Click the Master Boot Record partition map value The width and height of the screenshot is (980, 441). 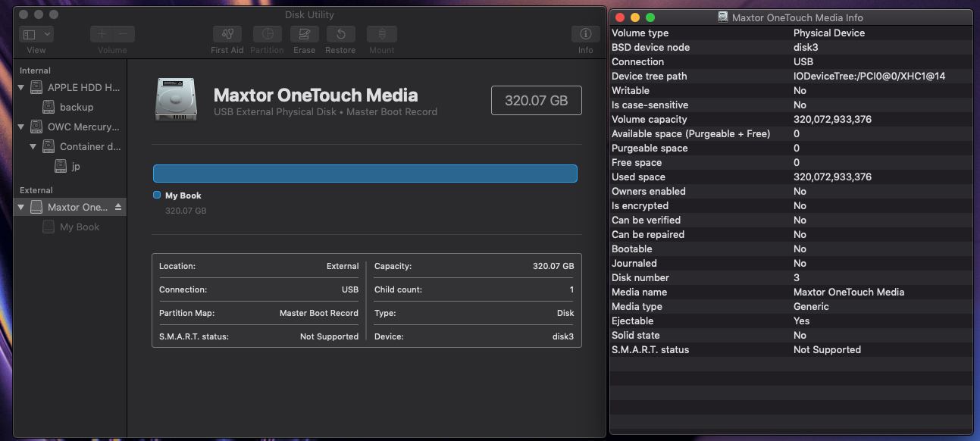tap(319, 313)
